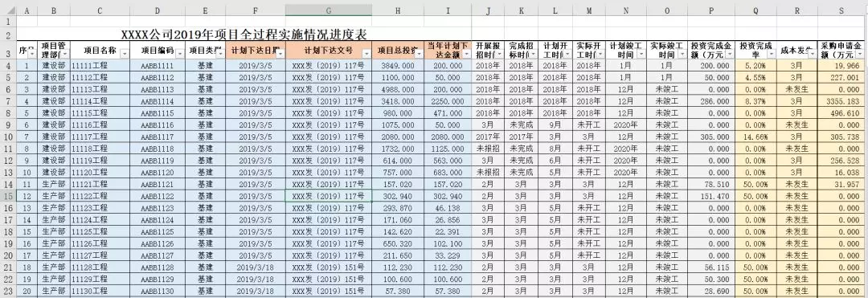Viewport: 868px width, 298px height.
Task: Select row 4 header
Action: (8, 65)
